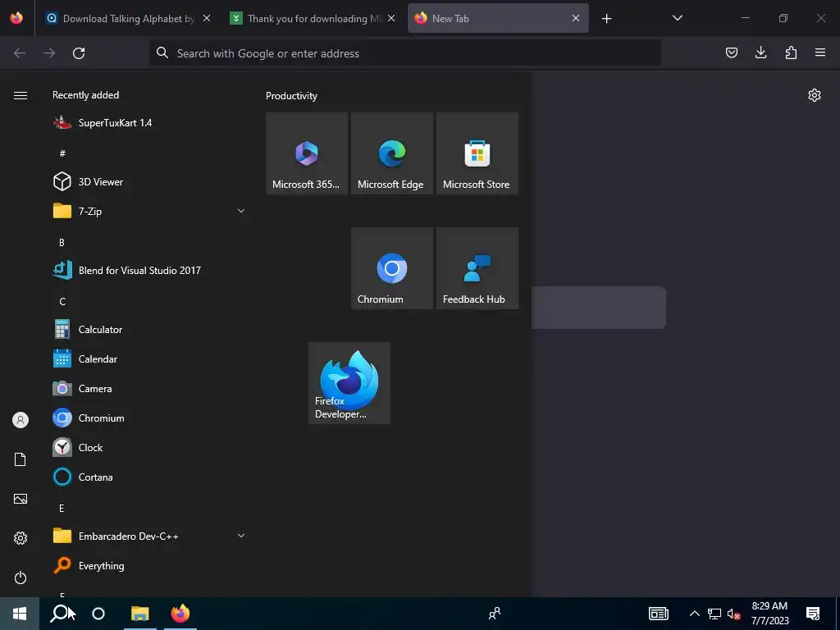Expand the 7-Zip folder
This screenshot has width=840, height=630.
(x=148, y=211)
